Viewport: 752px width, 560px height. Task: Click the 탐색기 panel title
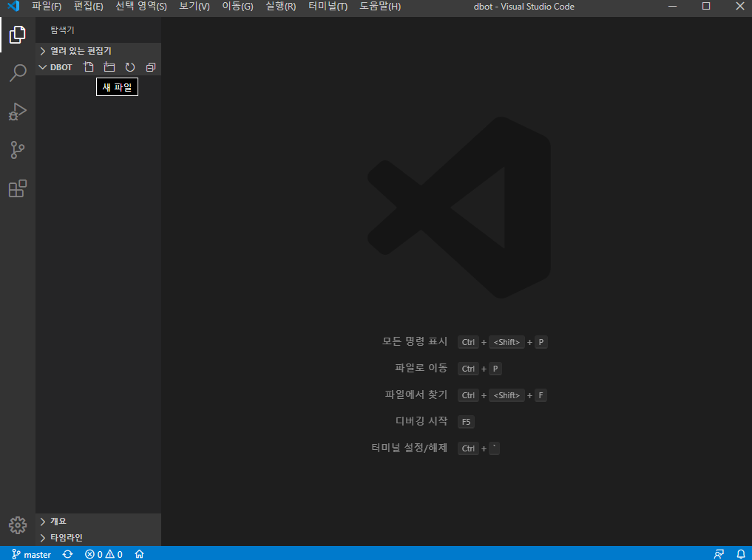[62, 30]
